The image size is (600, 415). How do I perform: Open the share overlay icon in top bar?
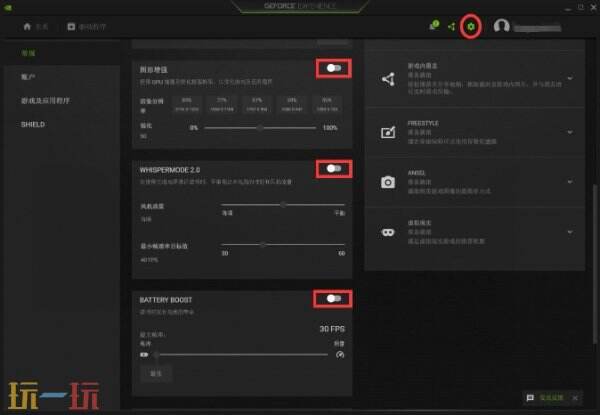coord(452,26)
